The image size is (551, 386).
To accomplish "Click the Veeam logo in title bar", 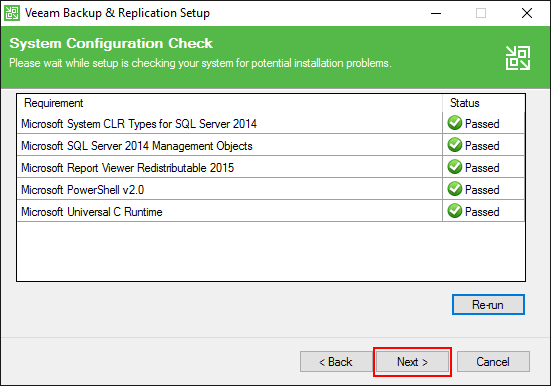I will click(12, 13).
